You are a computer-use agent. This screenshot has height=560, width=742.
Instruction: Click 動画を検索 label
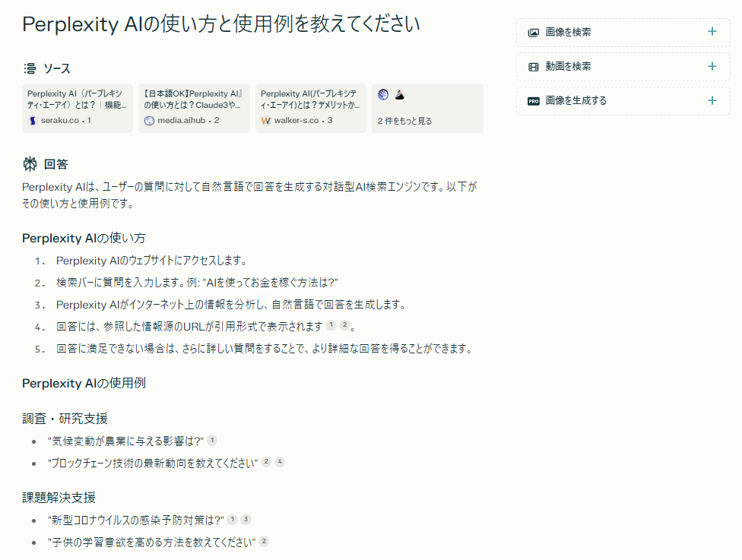point(568,66)
